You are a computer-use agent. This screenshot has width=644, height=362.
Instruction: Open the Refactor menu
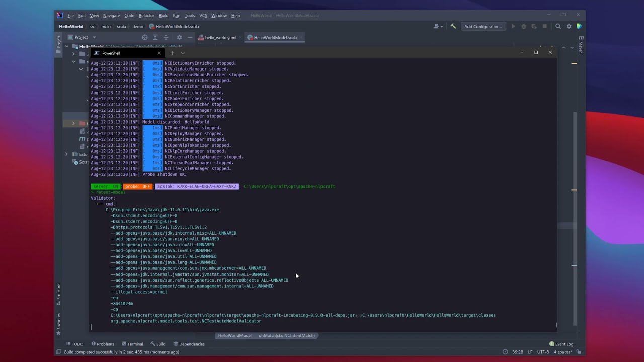[x=146, y=16]
